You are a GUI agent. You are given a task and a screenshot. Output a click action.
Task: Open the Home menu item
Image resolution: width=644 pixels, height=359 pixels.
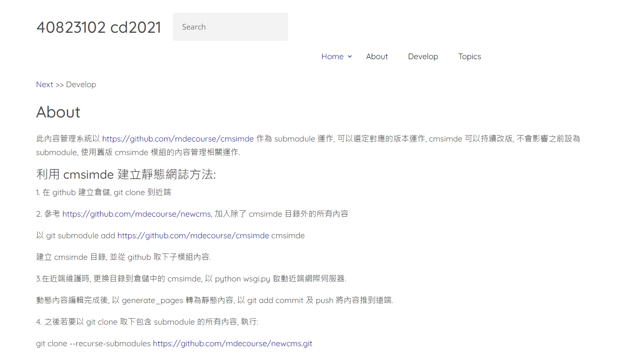coord(332,56)
